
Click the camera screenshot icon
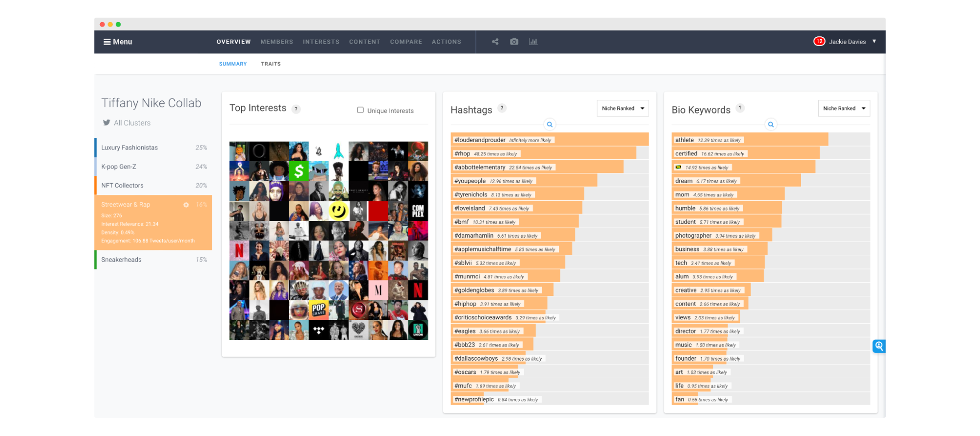(514, 42)
